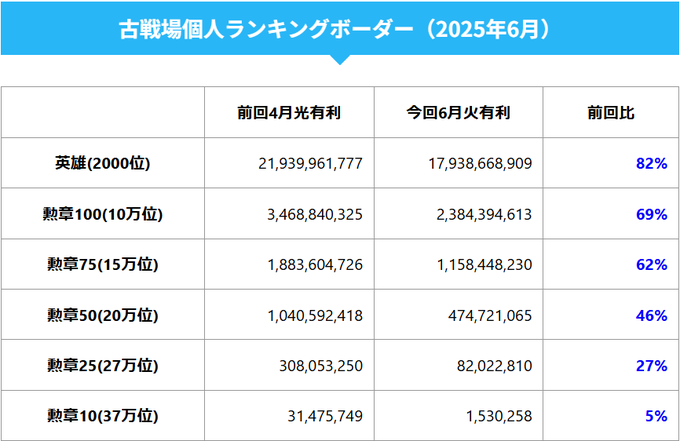Select the 17,938,668,909 score cell

(479, 163)
